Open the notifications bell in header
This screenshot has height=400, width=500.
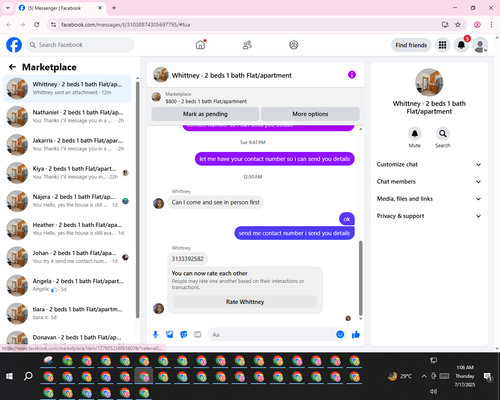pyautogui.click(x=461, y=45)
